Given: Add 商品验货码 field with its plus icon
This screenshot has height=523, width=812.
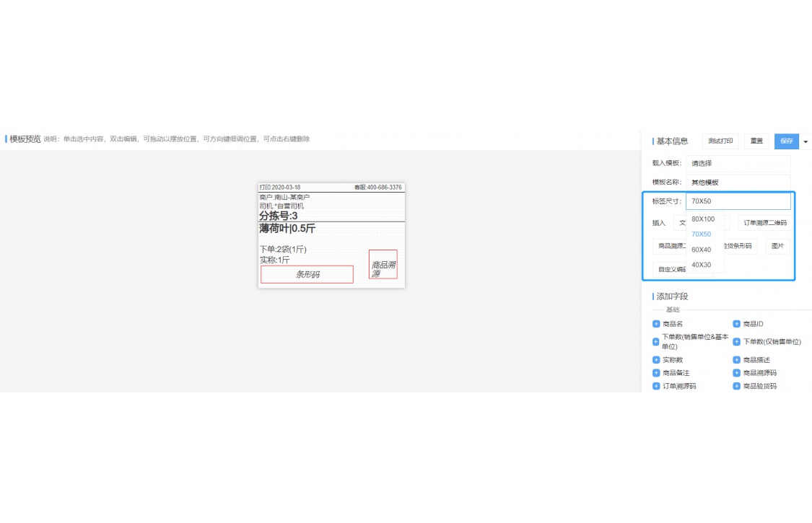Looking at the screenshot, I should pyautogui.click(x=737, y=386).
